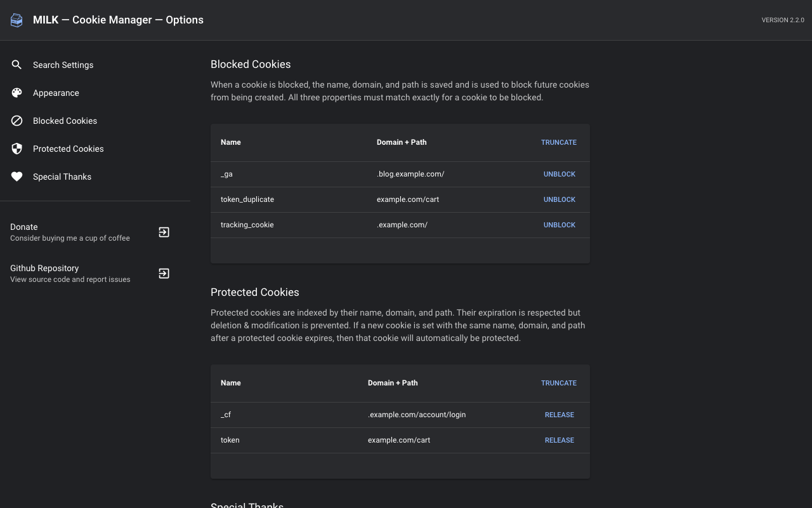Click the MILK carton logo icon
Image resolution: width=812 pixels, height=508 pixels.
[16, 20]
